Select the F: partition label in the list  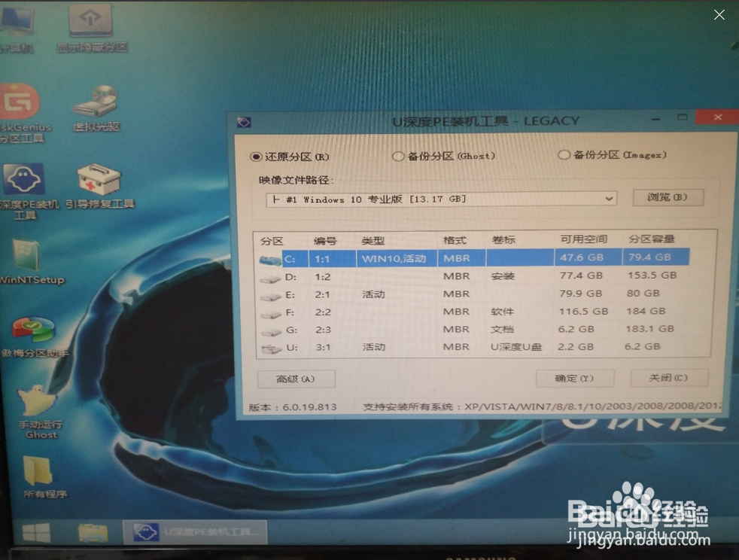[290, 312]
